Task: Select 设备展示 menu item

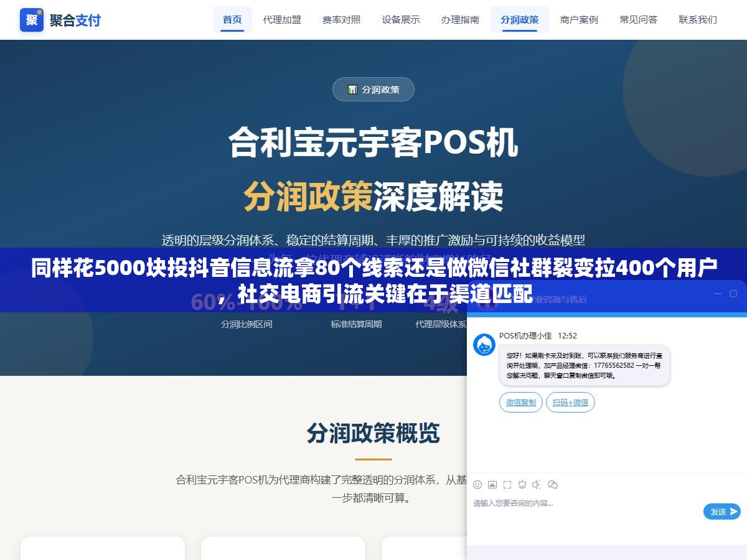Action: [x=401, y=20]
